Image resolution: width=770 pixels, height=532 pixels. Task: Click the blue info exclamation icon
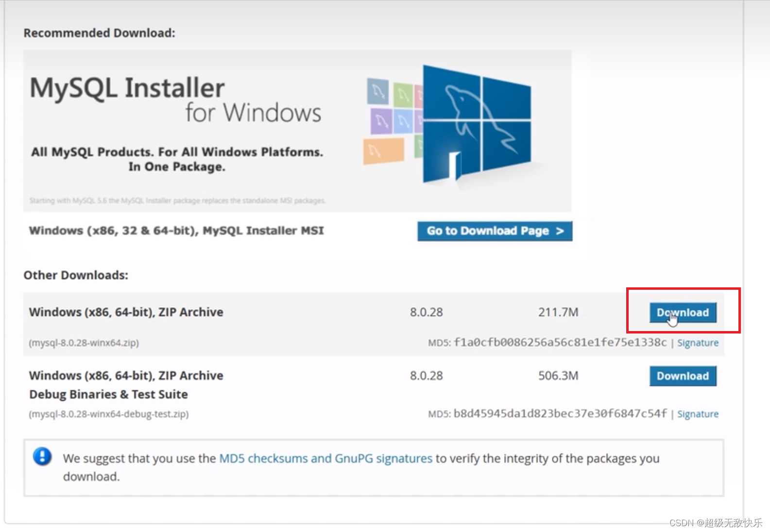click(x=42, y=456)
